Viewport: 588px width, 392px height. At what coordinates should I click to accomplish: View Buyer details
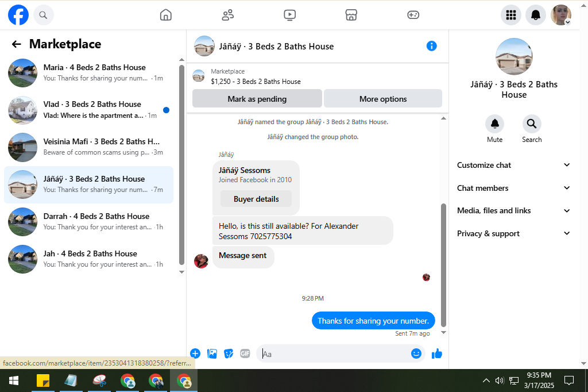(x=256, y=199)
